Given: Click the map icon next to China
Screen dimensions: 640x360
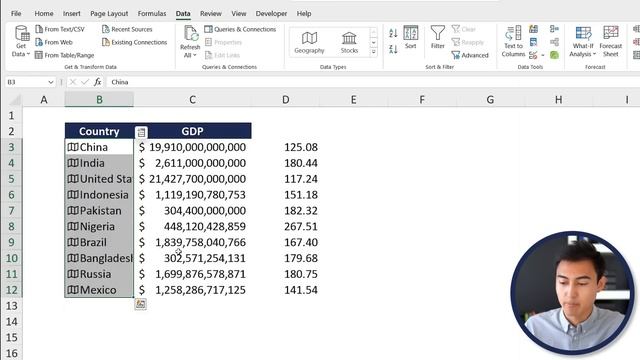Looking at the screenshot, I should 73,147.
